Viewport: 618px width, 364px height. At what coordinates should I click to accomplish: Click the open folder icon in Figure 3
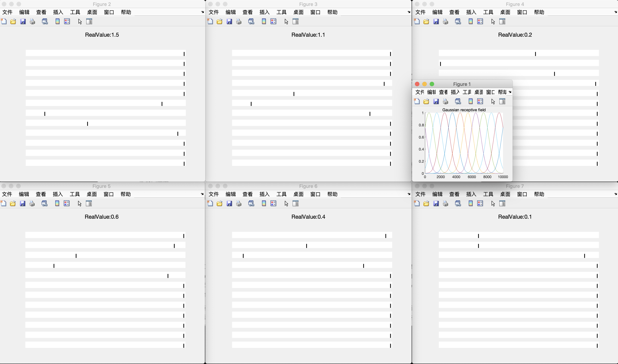click(220, 22)
